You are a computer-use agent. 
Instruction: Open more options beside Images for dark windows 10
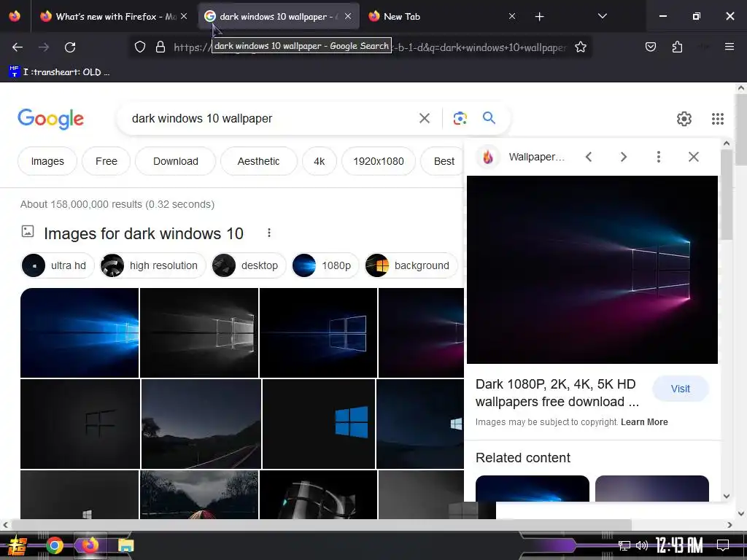click(x=269, y=233)
